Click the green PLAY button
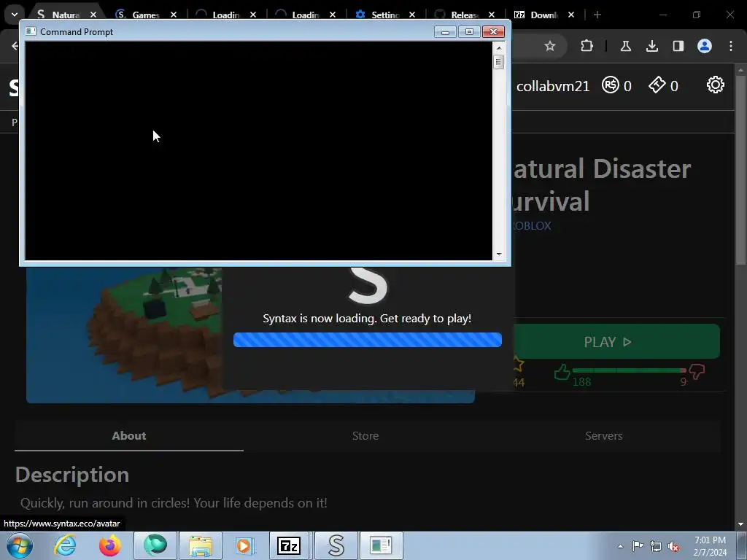The height and width of the screenshot is (560, 747). tap(616, 341)
